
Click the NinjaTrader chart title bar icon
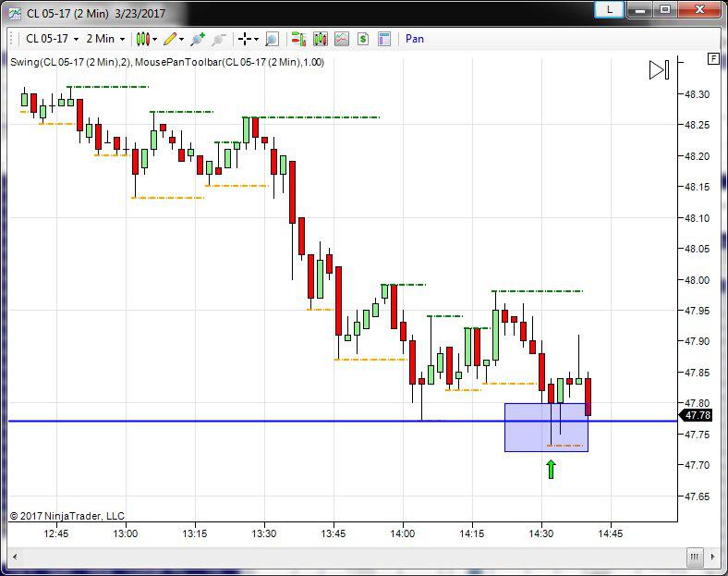pyautogui.click(x=15, y=14)
